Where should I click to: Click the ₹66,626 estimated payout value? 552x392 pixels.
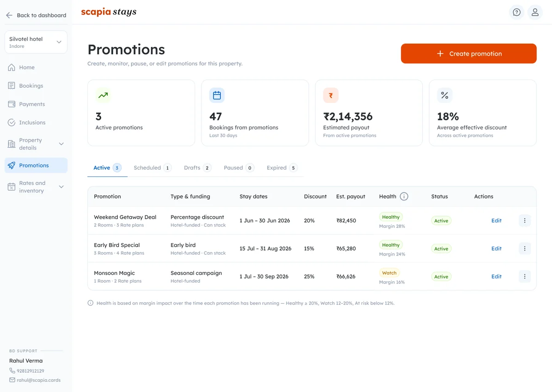click(346, 277)
